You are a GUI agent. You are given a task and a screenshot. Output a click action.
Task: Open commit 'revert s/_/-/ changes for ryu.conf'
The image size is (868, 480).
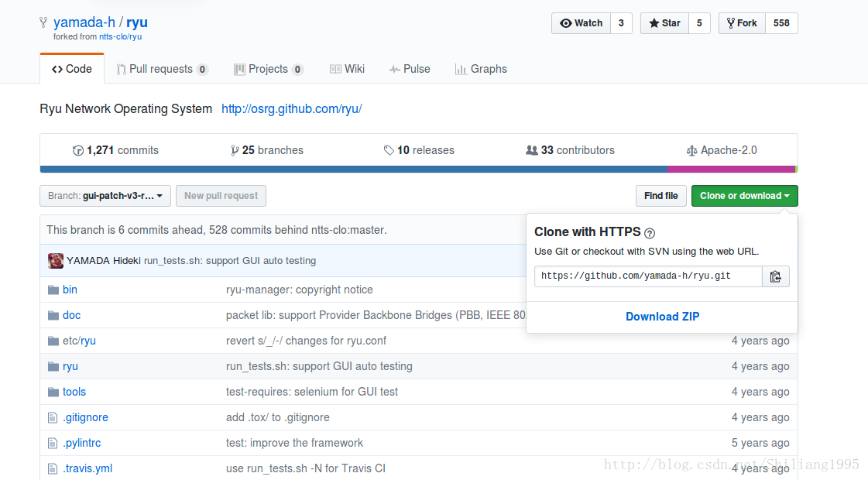click(306, 341)
